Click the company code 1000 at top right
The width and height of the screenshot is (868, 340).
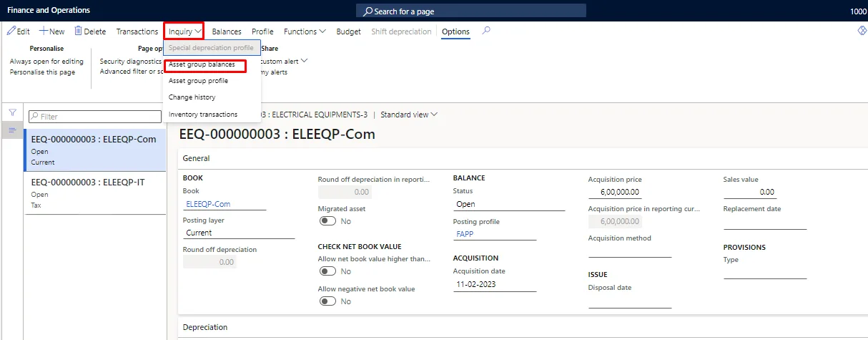tap(859, 11)
